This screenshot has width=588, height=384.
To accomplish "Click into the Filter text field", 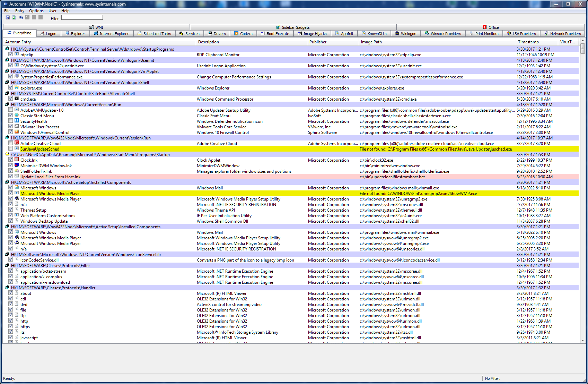I will tap(82, 18).
